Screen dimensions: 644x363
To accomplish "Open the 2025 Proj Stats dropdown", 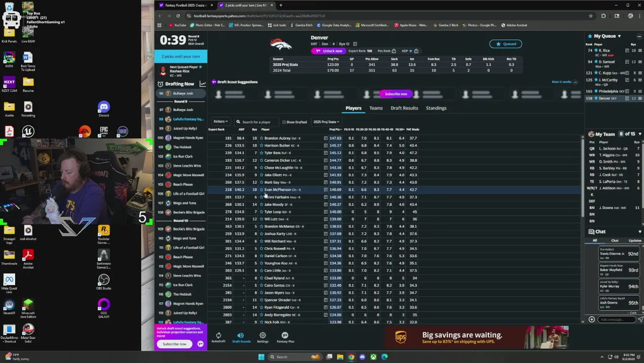I will 326,122.
